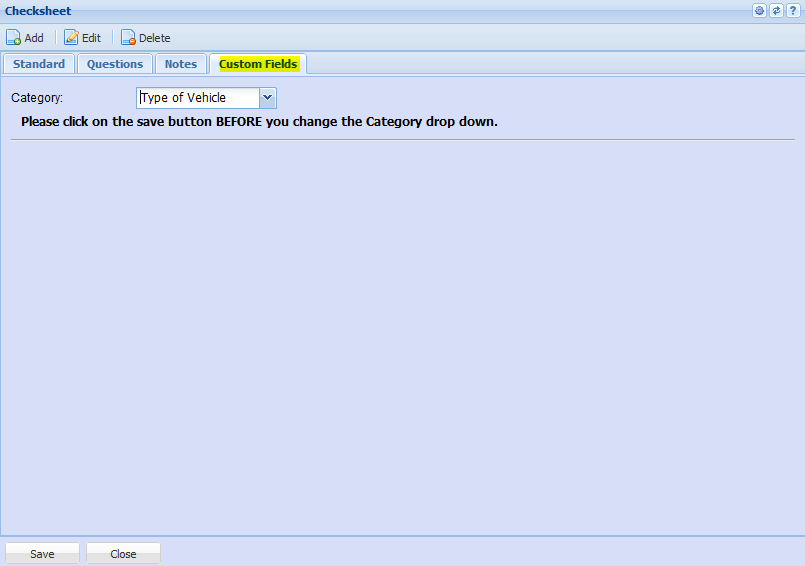805x566 pixels.
Task: Click the Edit pencil icon
Action: click(71, 38)
